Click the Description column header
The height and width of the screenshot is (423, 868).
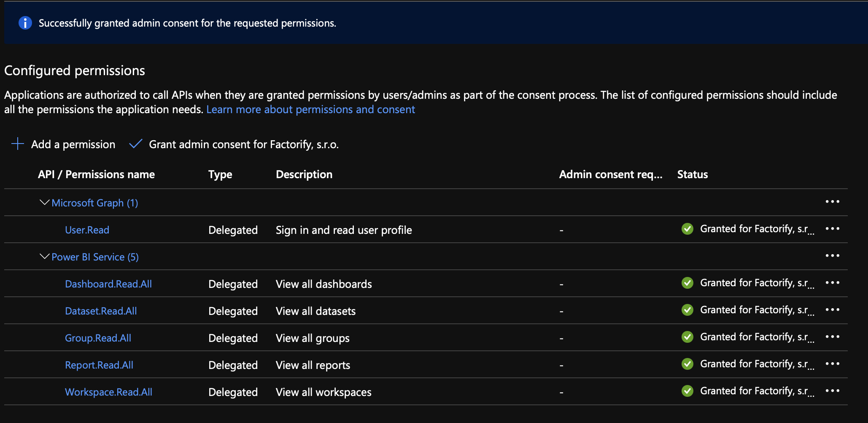pos(304,174)
